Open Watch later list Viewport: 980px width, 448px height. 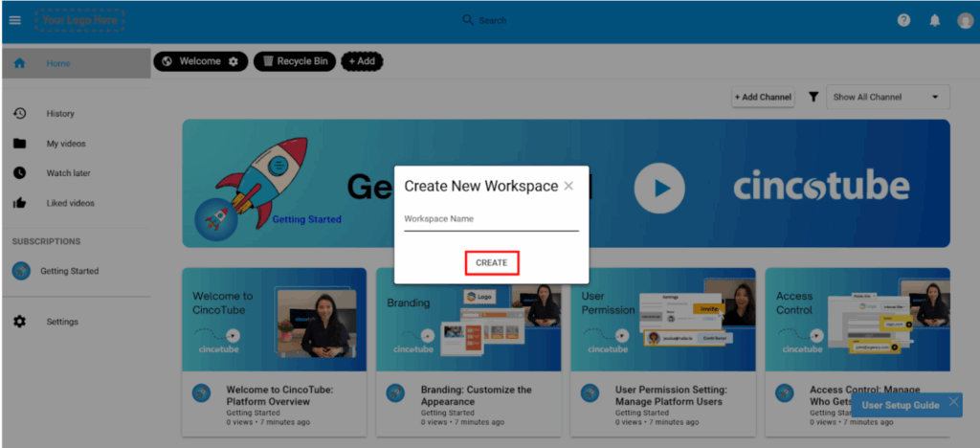coord(68,173)
